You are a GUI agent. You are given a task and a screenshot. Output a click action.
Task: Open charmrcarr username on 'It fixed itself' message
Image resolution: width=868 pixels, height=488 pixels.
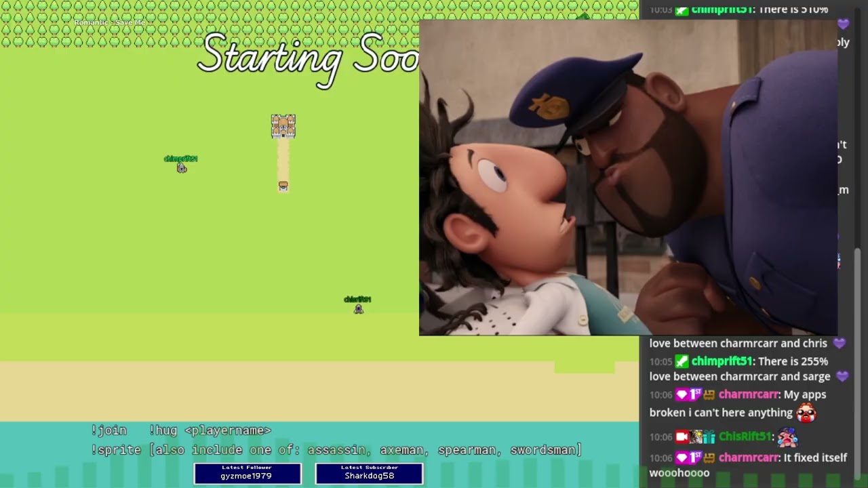tap(748, 457)
